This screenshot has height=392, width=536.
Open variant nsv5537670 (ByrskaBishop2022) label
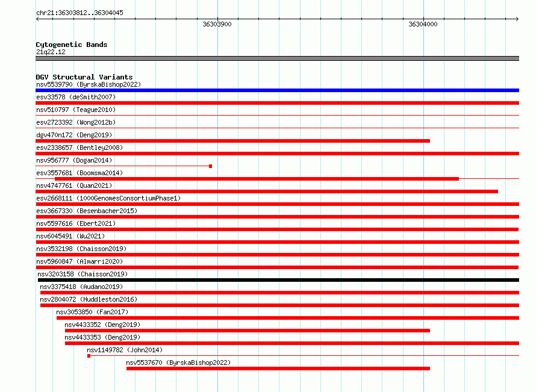[178, 362]
